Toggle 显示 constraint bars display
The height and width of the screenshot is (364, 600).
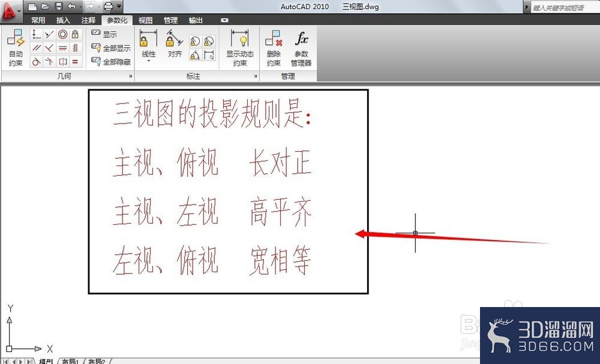tap(104, 34)
